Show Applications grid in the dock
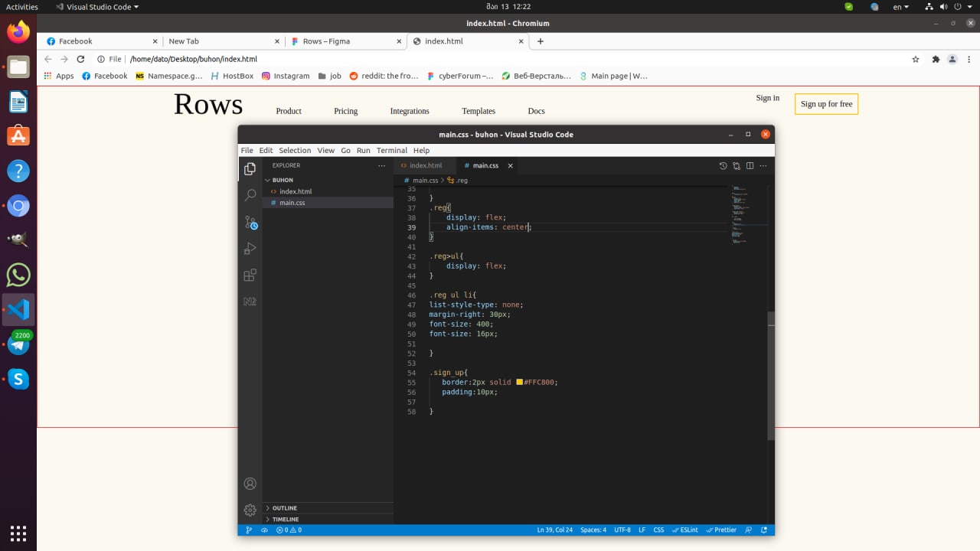The width and height of the screenshot is (980, 551). point(18,533)
